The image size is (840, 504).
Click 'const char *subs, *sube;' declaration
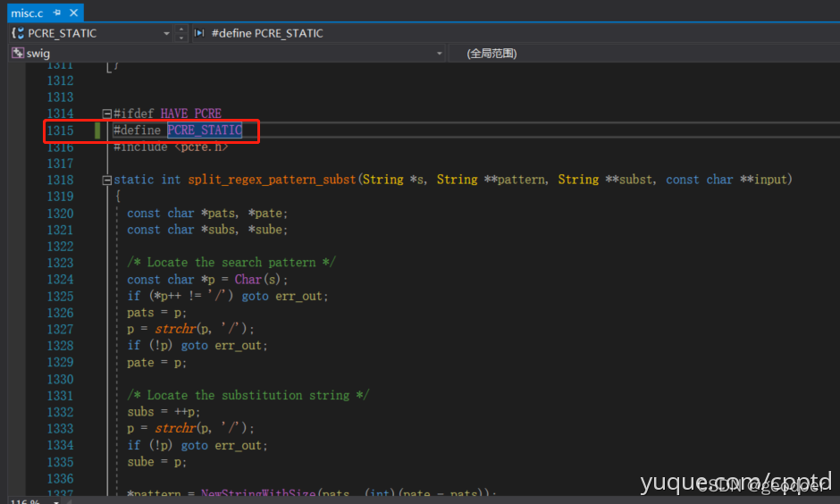coord(207,230)
